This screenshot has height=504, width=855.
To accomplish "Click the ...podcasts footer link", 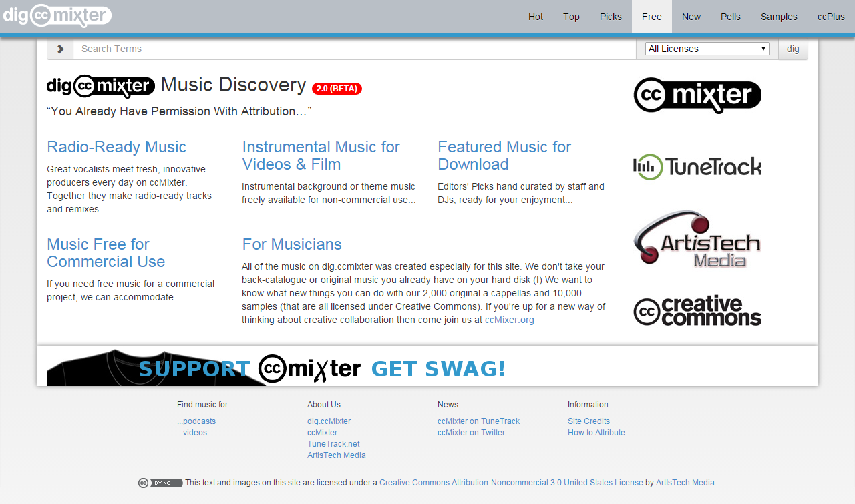I will 196,421.
